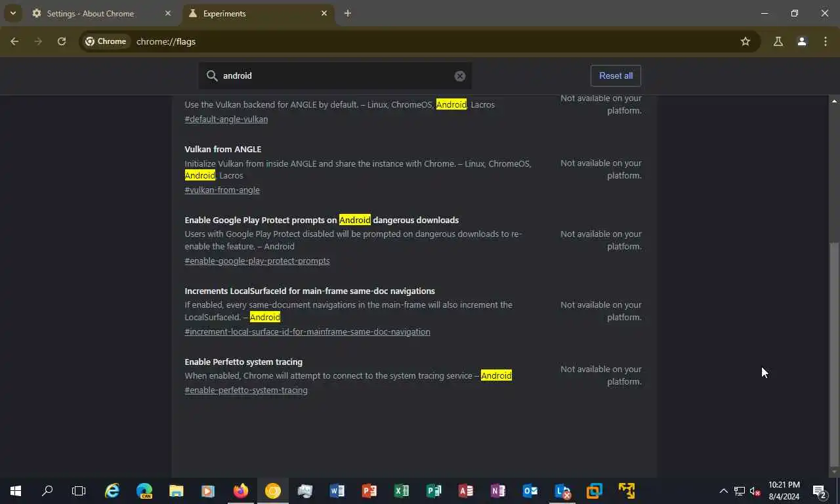Switch to Settings - About Chrome tab
The width and height of the screenshot is (840, 504).
tap(102, 13)
